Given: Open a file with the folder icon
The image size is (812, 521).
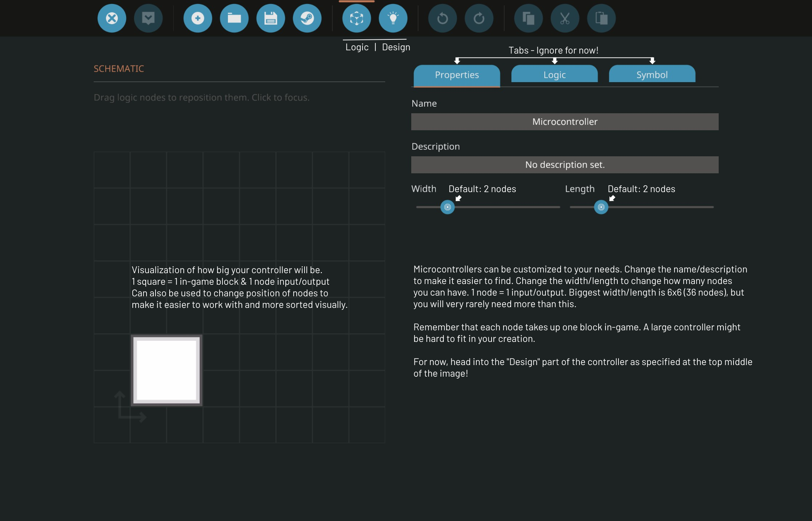Looking at the screenshot, I should [234, 18].
